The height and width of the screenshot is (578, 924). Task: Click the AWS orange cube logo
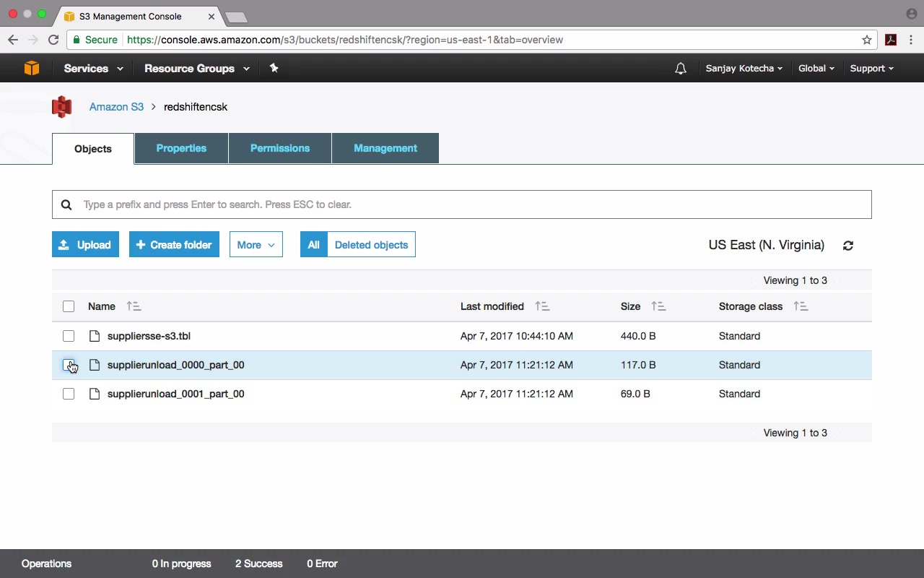tap(32, 68)
